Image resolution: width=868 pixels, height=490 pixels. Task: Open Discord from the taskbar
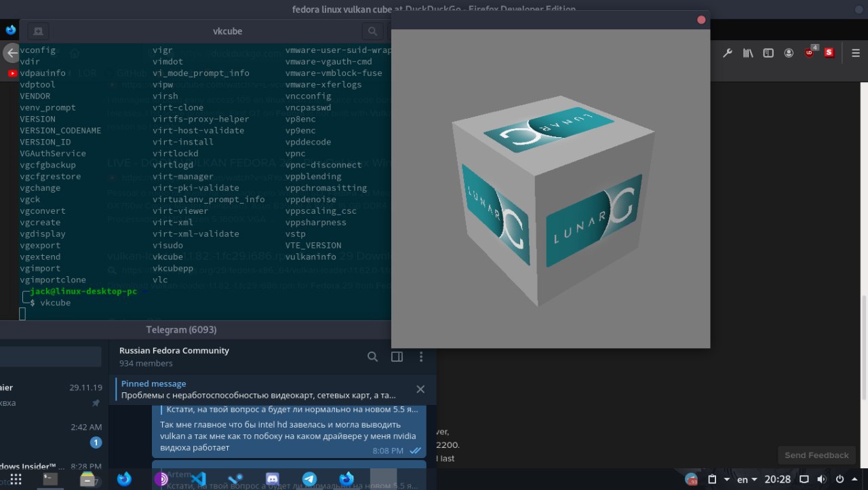point(272,479)
